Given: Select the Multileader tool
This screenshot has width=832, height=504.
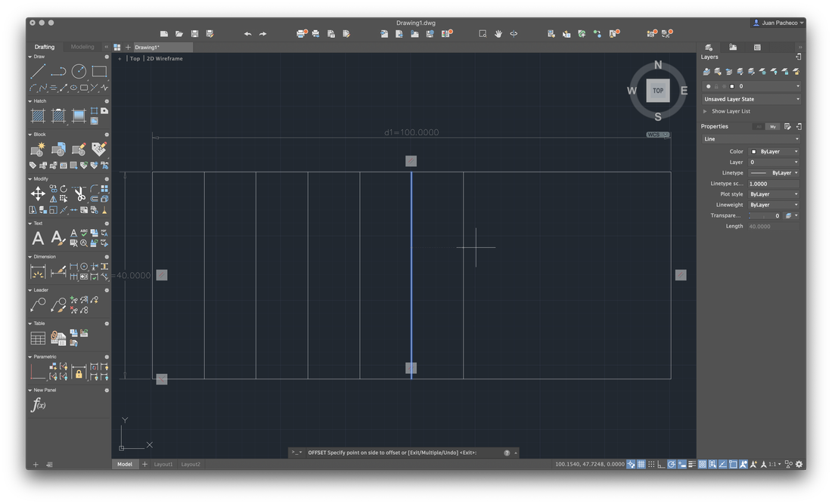Looking at the screenshot, I should [38, 305].
